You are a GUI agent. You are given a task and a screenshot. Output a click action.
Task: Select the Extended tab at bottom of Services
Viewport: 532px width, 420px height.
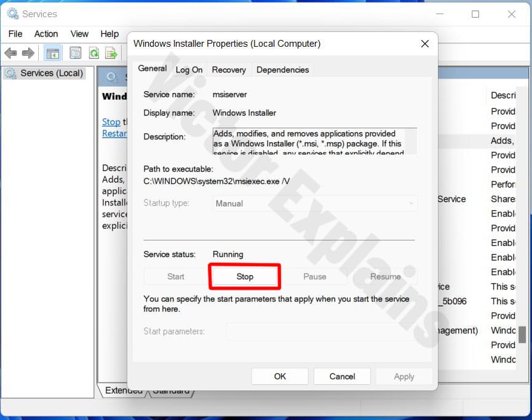tap(124, 390)
